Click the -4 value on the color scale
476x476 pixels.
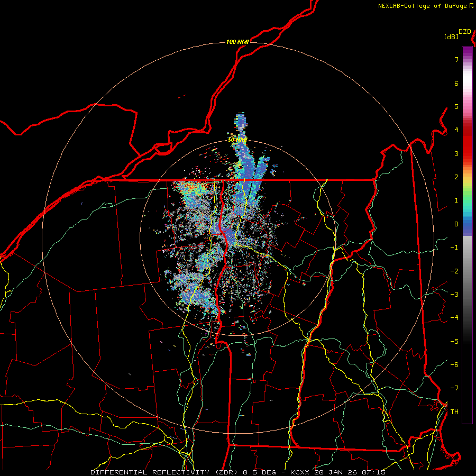pyautogui.click(x=454, y=318)
